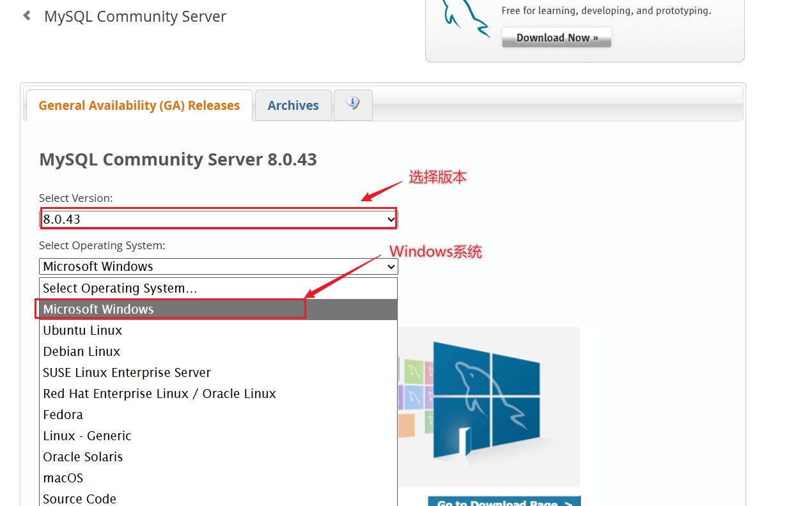Switch to General Availability (GA) Releases tab

pyautogui.click(x=139, y=105)
